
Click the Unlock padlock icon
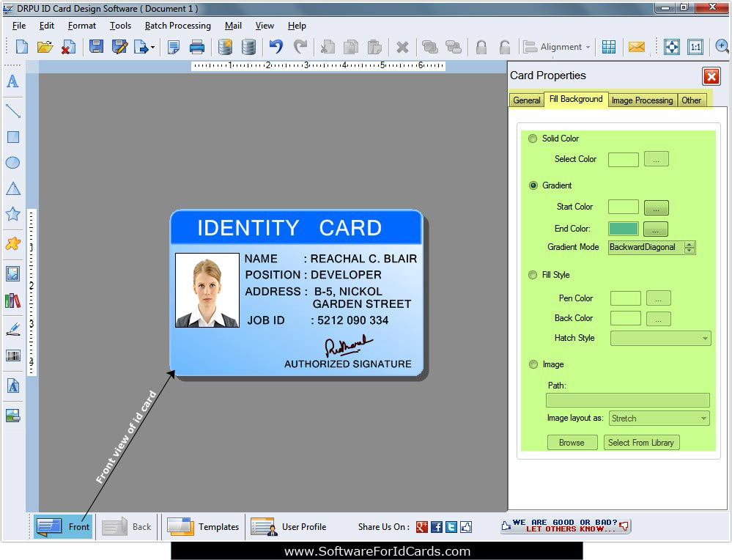(505, 47)
